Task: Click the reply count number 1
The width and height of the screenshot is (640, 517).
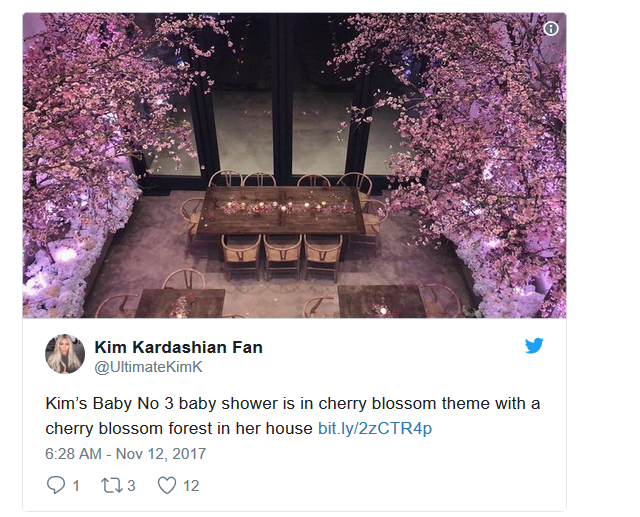Action: (x=76, y=486)
